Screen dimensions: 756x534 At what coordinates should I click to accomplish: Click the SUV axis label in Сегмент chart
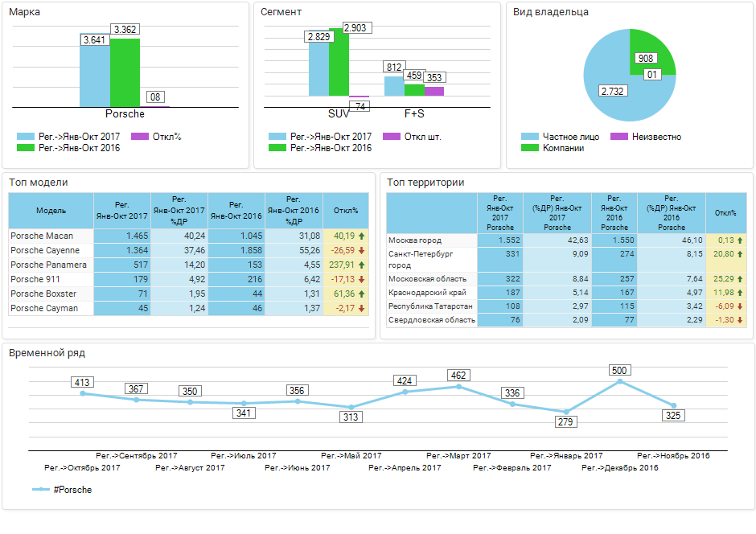tap(339, 114)
